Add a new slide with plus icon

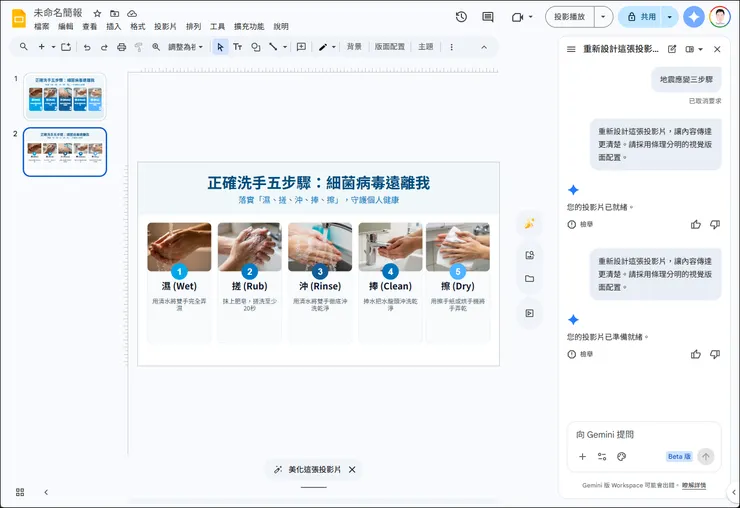click(x=42, y=47)
